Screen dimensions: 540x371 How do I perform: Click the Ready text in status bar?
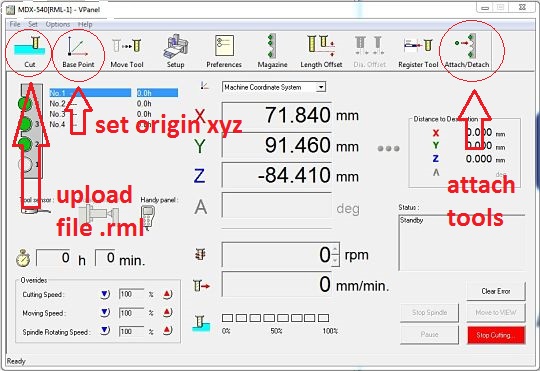16,361
